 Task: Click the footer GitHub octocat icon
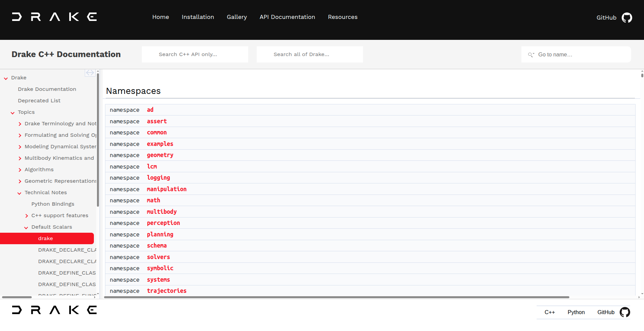(625, 312)
